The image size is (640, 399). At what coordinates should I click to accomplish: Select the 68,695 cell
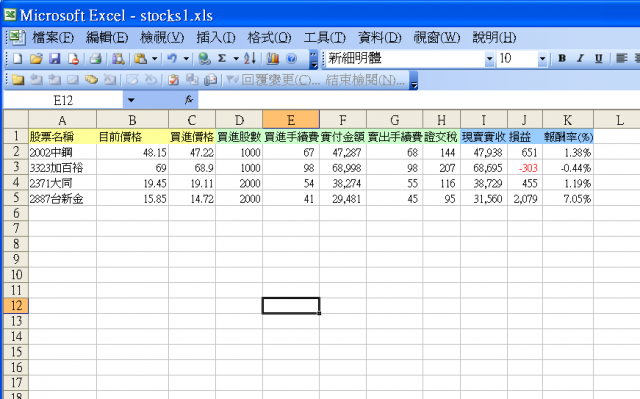pyautogui.click(x=484, y=168)
